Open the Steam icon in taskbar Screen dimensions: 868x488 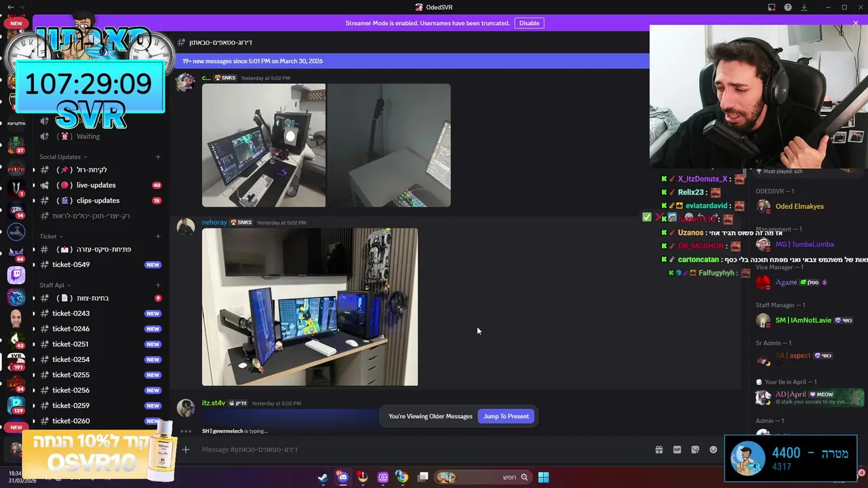[x=323, y=477]
